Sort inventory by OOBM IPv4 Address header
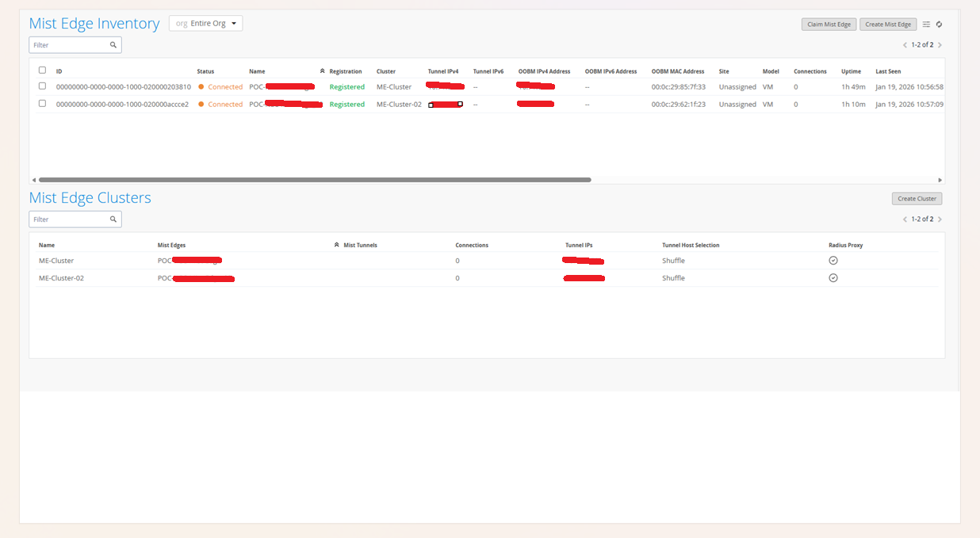 [x=544, y=71]
